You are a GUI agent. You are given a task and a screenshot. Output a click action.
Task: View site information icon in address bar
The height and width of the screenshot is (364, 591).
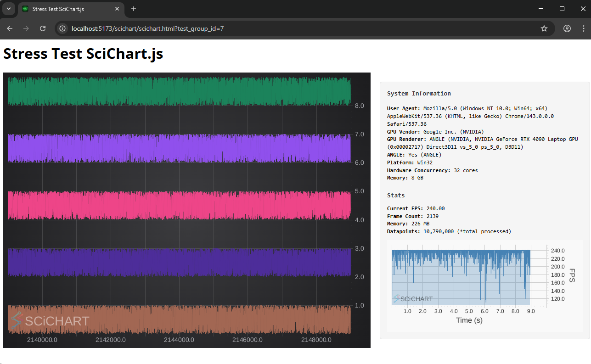coord(63,28)
